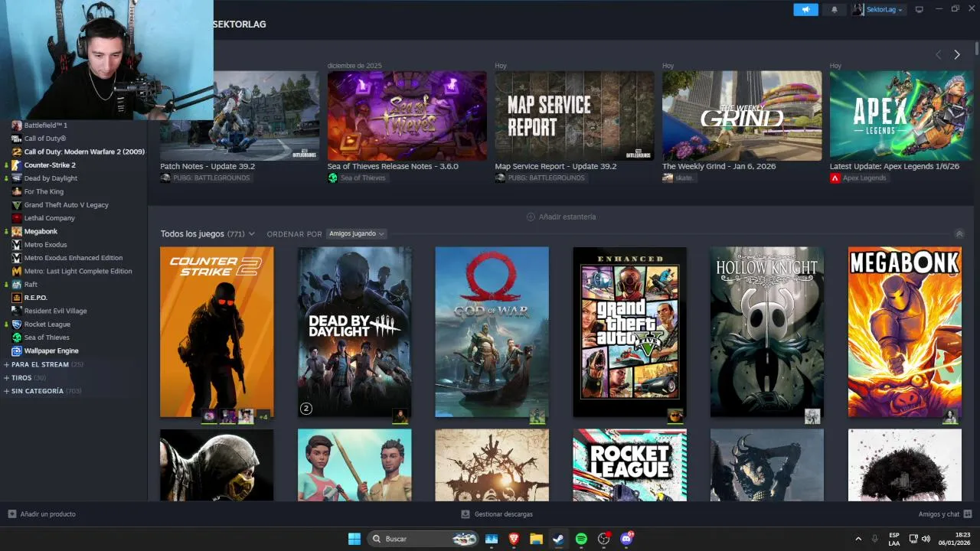The width and height of the screenshot is (980, 551).
Task: Click Añadir estantería button
Action: 561,217
